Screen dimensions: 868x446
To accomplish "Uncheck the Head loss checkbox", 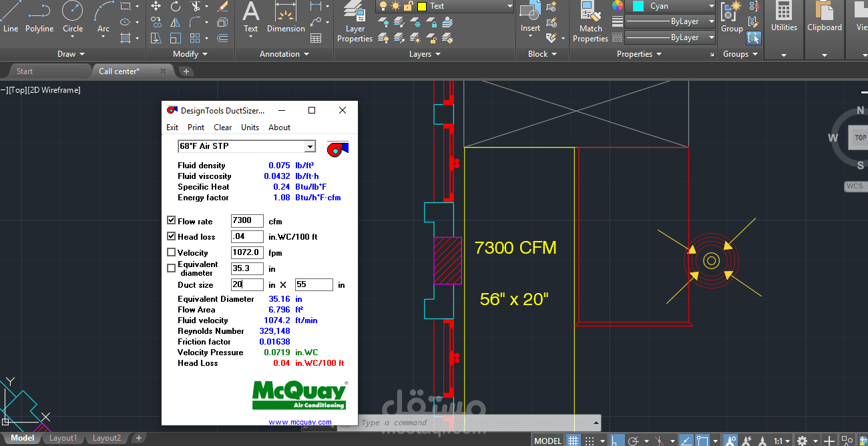I will (172, 236).
